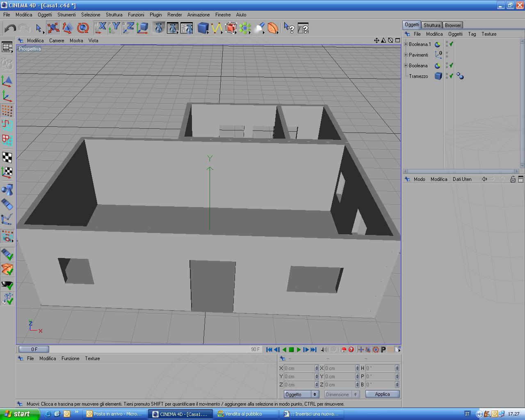The image size is (525, 420).
Task: Render the active view with vase icon
Action: point(159,28)
